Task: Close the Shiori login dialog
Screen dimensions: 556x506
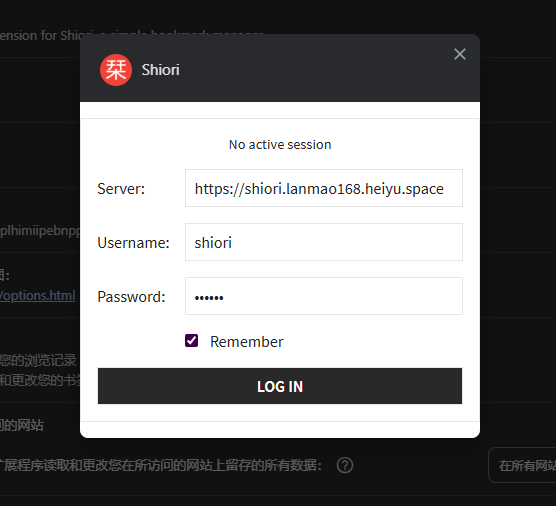Action: [460, 54]
